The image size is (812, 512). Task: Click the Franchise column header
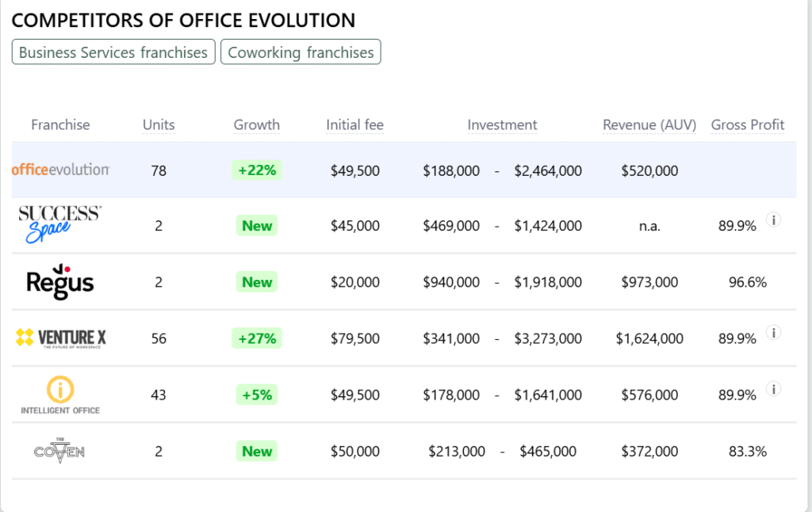point(60,124)
